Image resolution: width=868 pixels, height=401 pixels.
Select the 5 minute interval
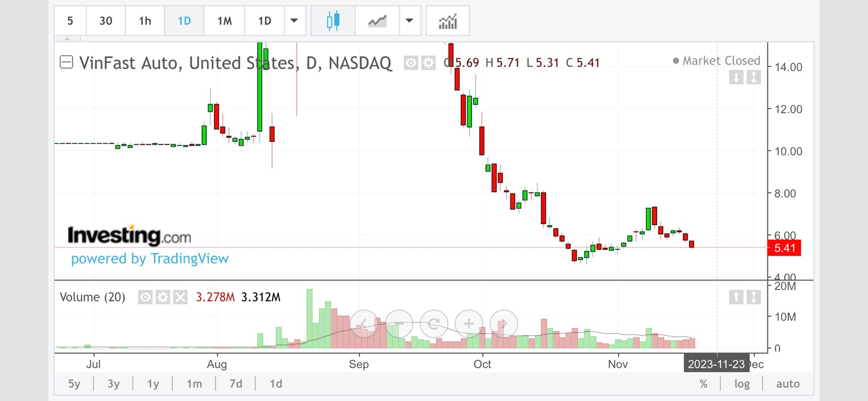click(x=70, y=21)
